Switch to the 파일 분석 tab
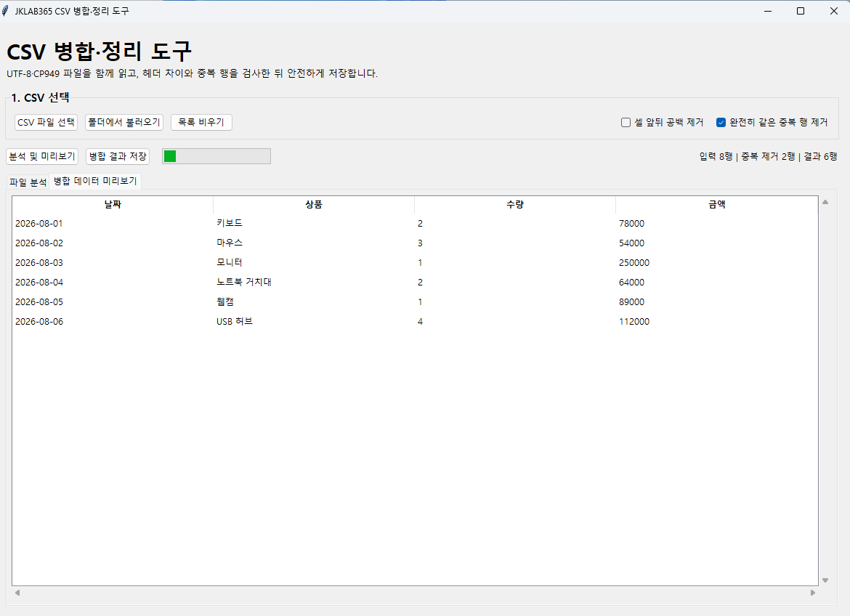This screenshot has width=850, height=616. coord(28,182)
